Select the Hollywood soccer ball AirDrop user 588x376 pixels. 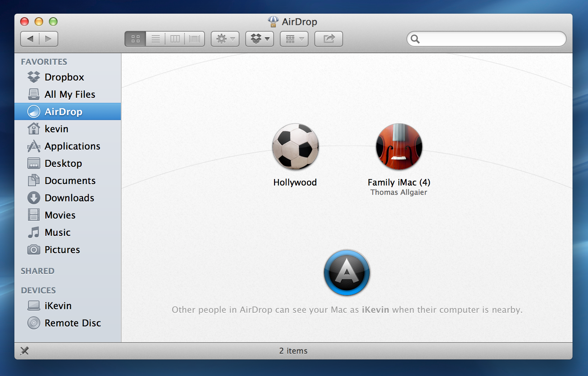coord(295,146)
